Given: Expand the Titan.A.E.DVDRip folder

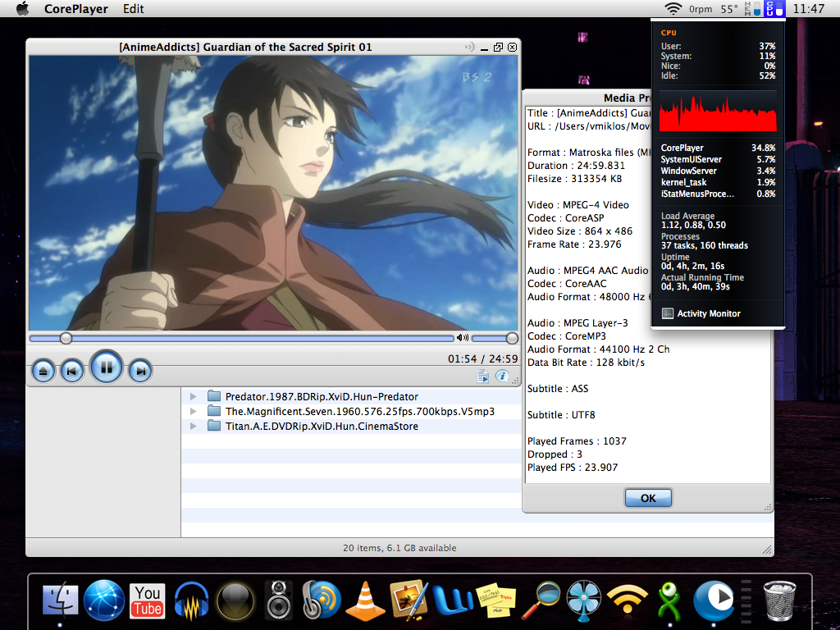Looking at the screenshot, I should pos(194,427).
